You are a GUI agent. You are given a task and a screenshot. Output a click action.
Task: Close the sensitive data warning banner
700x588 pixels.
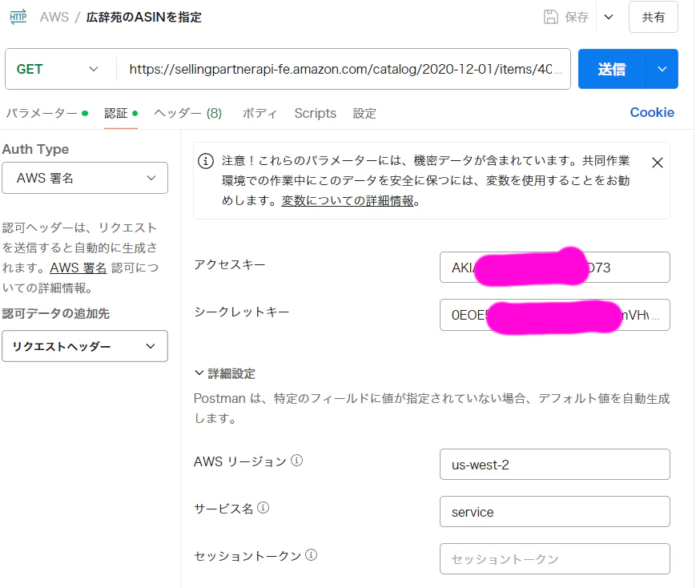coord(657,163)
